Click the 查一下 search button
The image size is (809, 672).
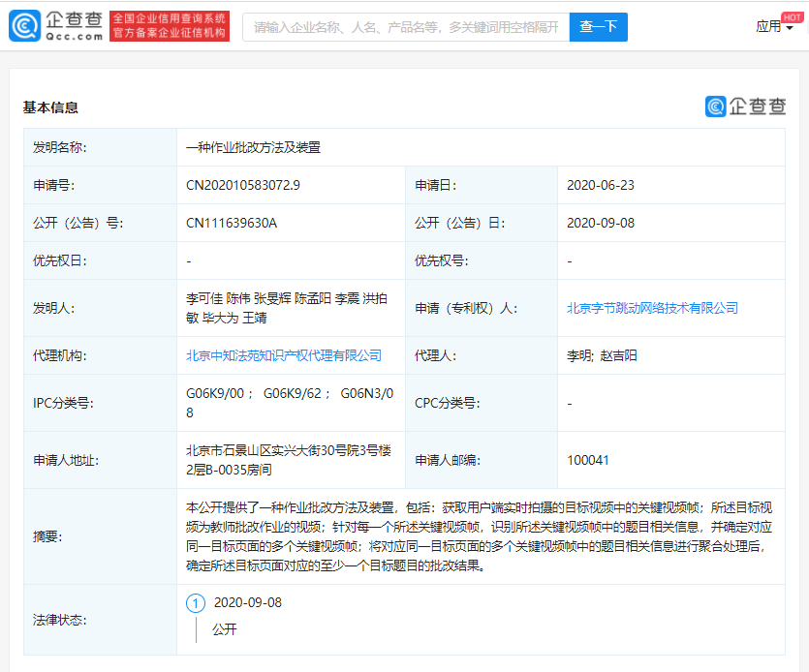pos(598,27)
